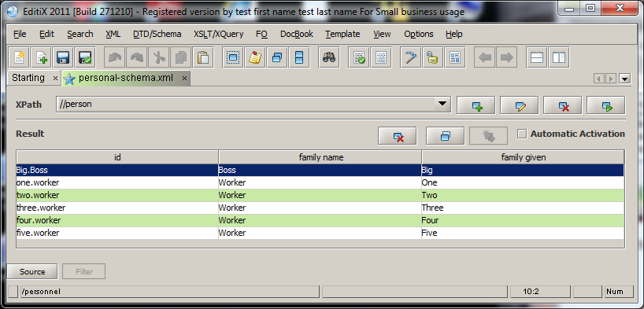Close the personal-schema.xml tab
This screenshot has width=644, height=309.
pos(184,78)
